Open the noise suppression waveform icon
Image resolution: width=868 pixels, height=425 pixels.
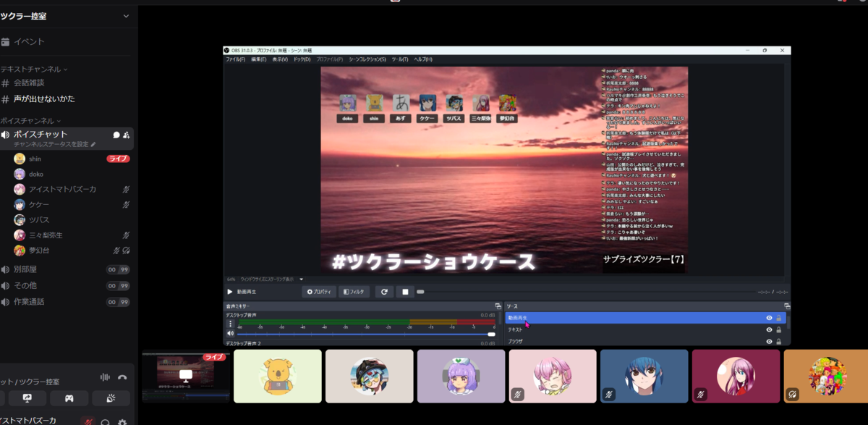pos(105,377)
